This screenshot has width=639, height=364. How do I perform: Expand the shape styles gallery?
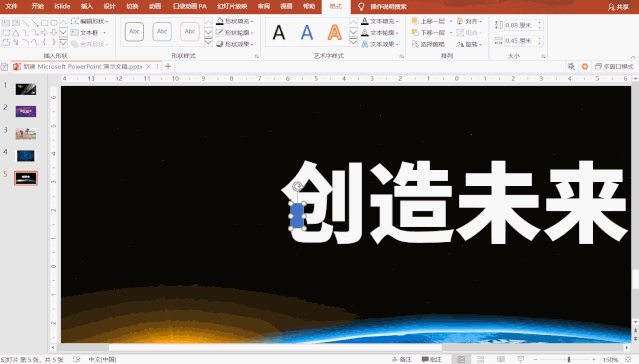(208, 42)
